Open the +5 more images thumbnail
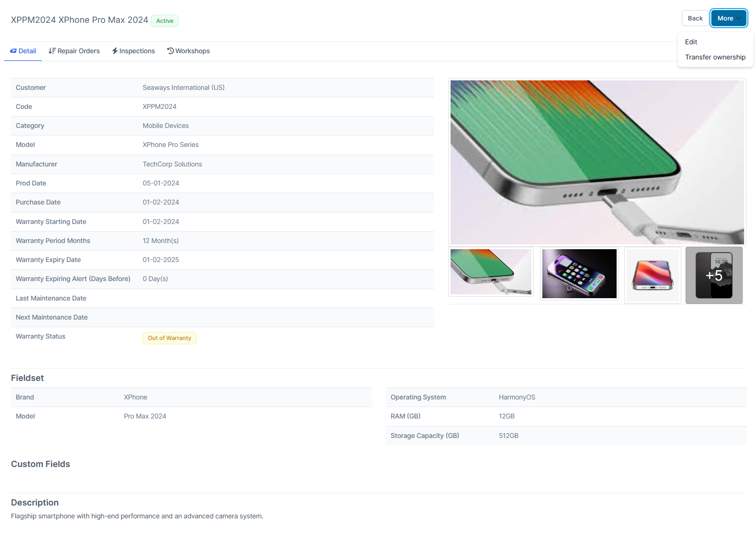 click(714, 275)
